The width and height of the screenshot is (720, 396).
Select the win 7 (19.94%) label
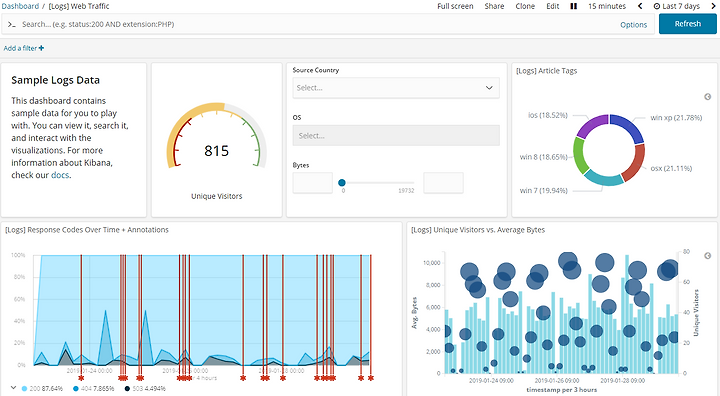click(543, 190)
